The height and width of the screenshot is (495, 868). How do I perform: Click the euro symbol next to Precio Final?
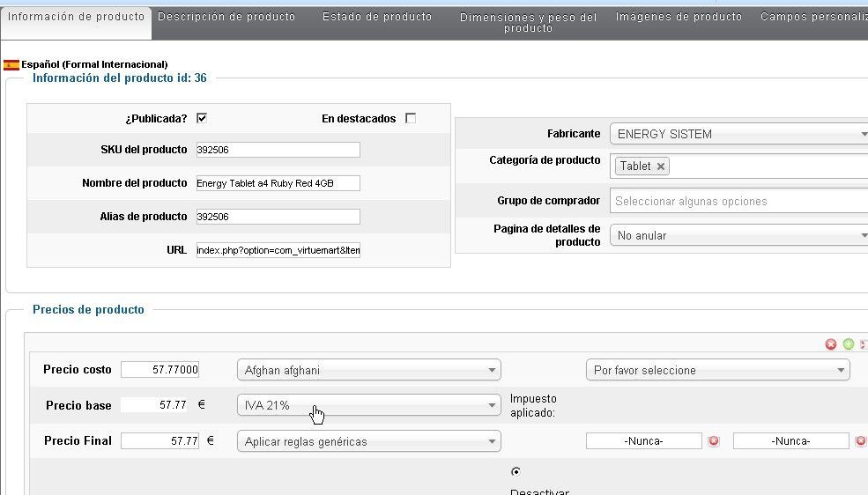(211, 440)
